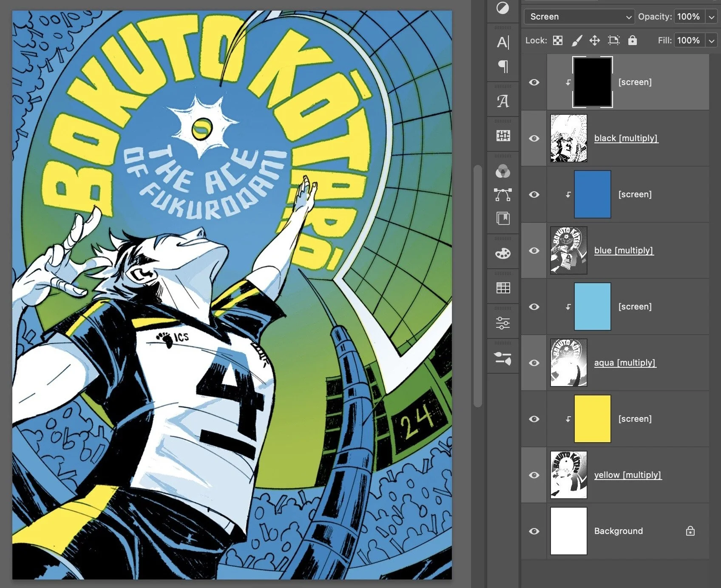Open the Swatches grid panel icon

503,288
